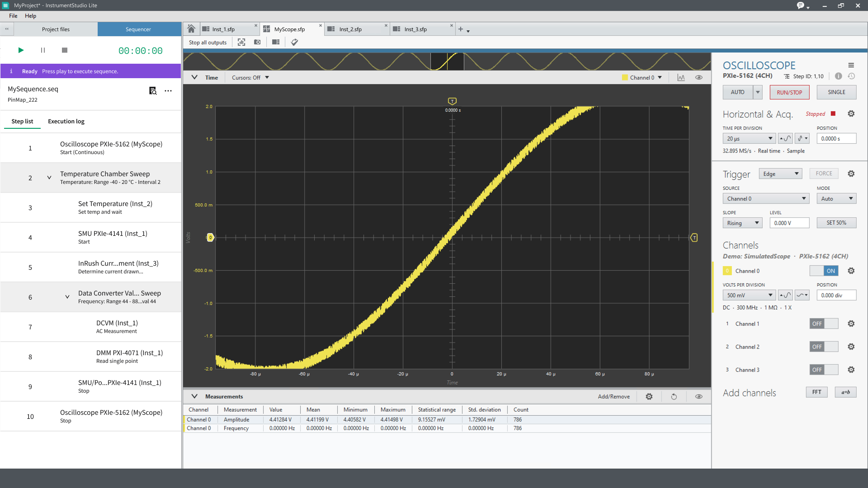This screenshot has width=868, height=488.
Task: Click the RUN/STOP button
Action: coord(789,92)
